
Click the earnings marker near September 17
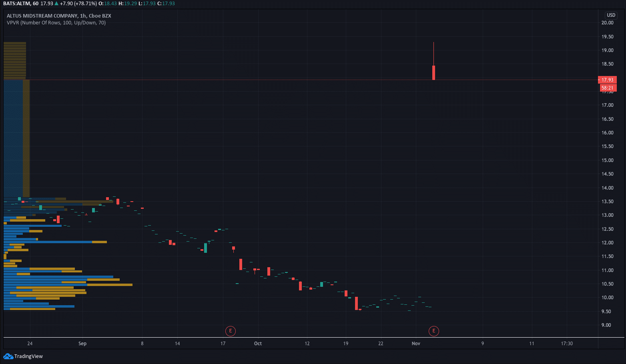point(230,331)
